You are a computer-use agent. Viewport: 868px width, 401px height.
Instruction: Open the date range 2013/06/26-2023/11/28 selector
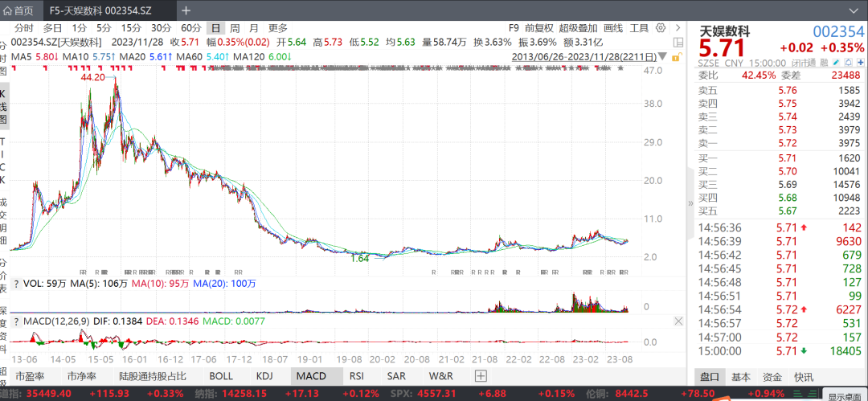pos(584,56)
